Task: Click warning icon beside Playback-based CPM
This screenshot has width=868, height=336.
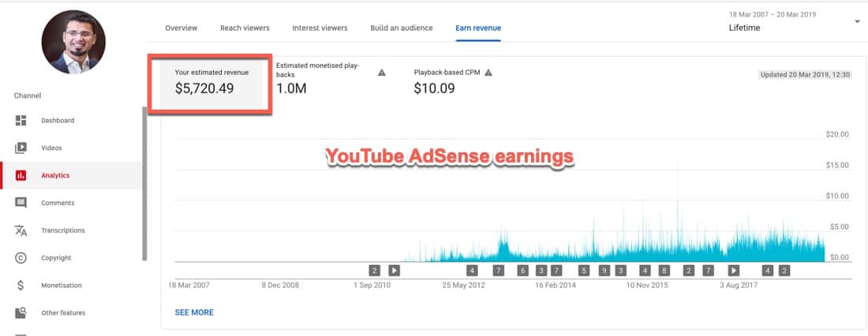Action: pos(488,72)
